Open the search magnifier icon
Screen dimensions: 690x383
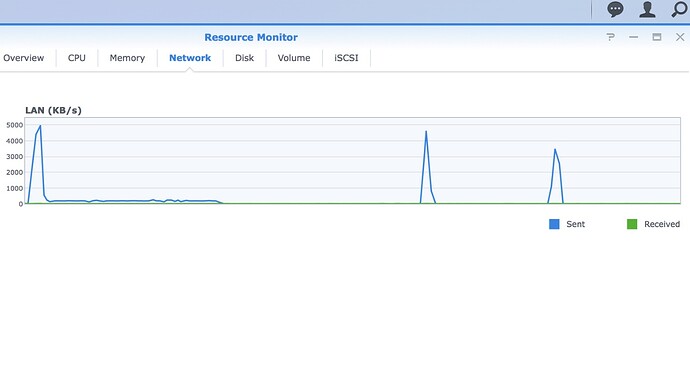point(679,9)
